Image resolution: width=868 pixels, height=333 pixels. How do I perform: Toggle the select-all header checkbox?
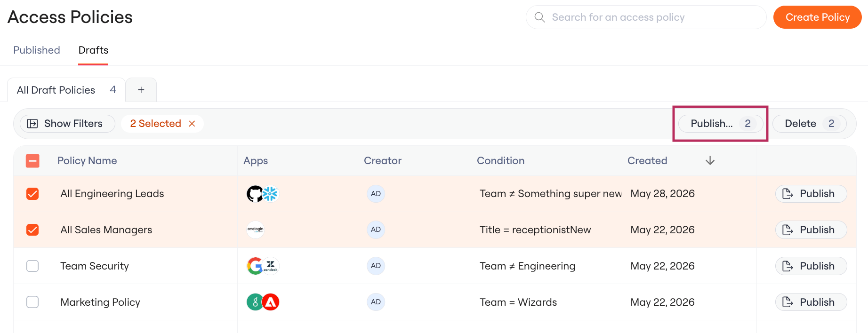point(32,161)
